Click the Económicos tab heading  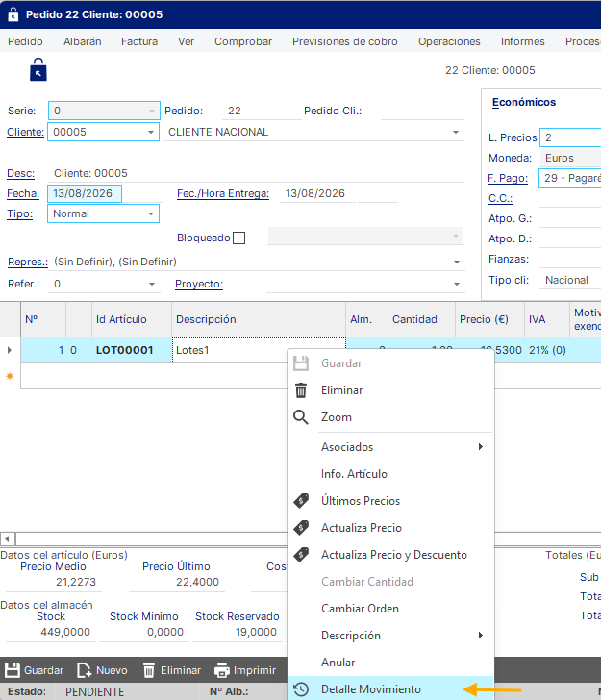(524, 102)
